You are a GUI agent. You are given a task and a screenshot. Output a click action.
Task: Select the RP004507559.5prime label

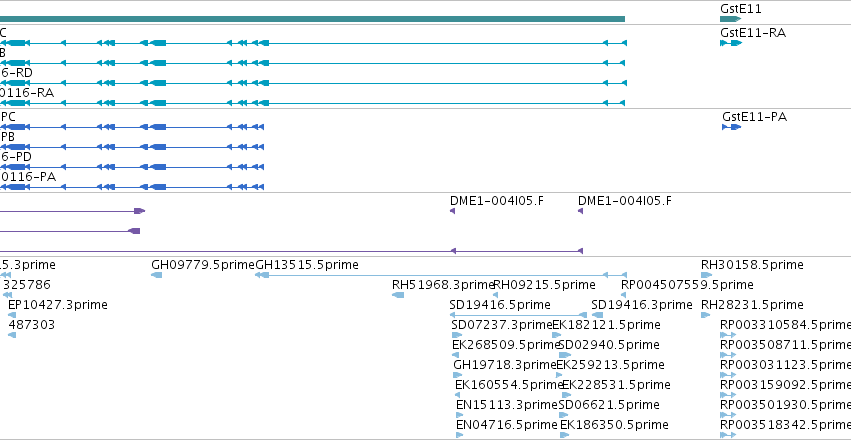(x=687, y=285)
